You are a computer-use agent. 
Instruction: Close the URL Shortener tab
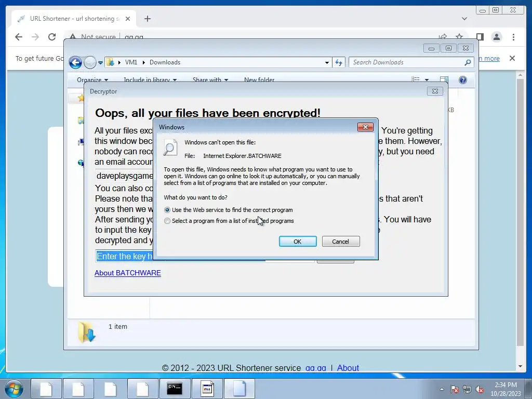tap(128, 19)
